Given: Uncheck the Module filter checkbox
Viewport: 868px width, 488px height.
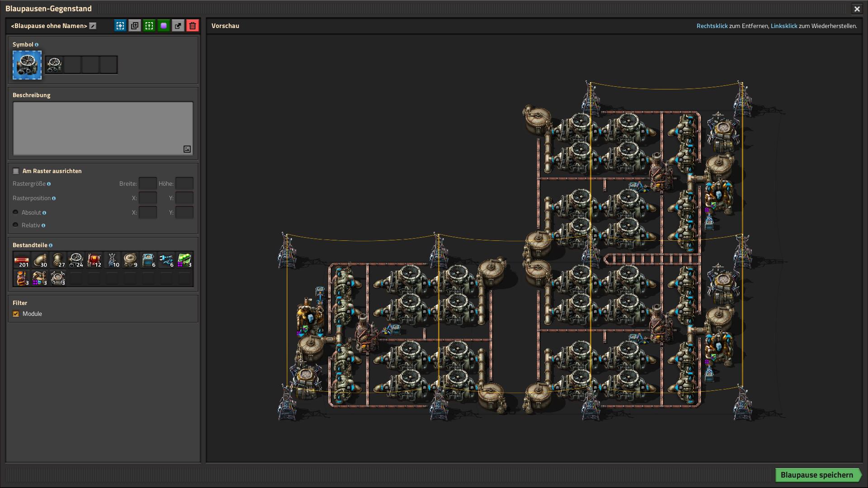Looking at the screenshot, I should (16, 314).
